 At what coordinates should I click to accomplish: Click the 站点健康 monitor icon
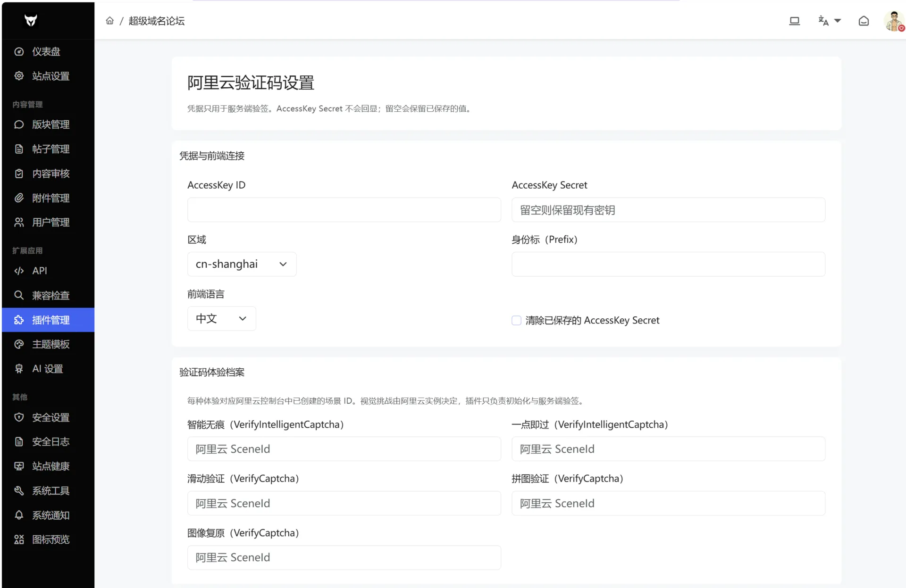19,466
